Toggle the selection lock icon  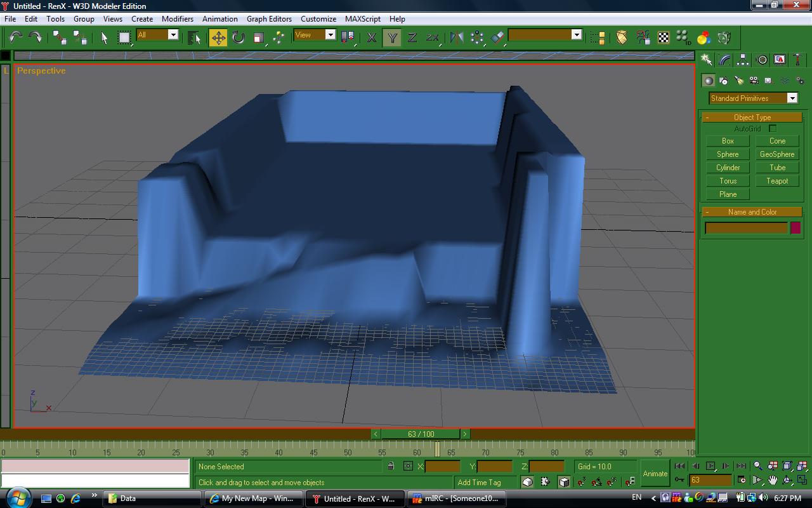pos(391,467)
